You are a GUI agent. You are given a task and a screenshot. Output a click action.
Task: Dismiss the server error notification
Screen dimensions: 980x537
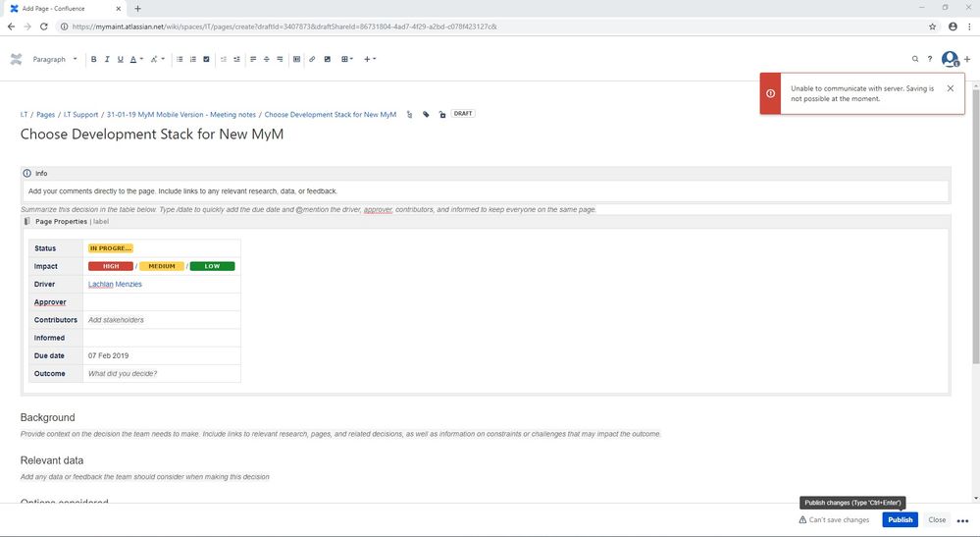pyautogui.click(x=950, y=88)
